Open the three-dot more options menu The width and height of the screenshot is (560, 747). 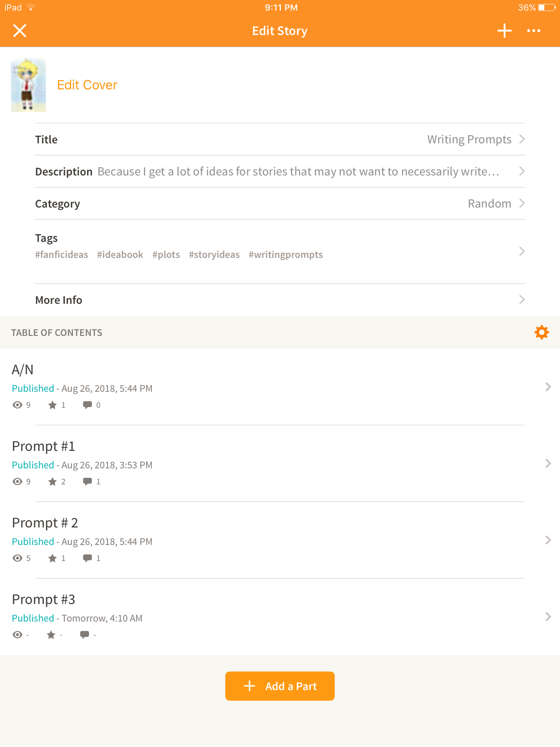(534, 31)
